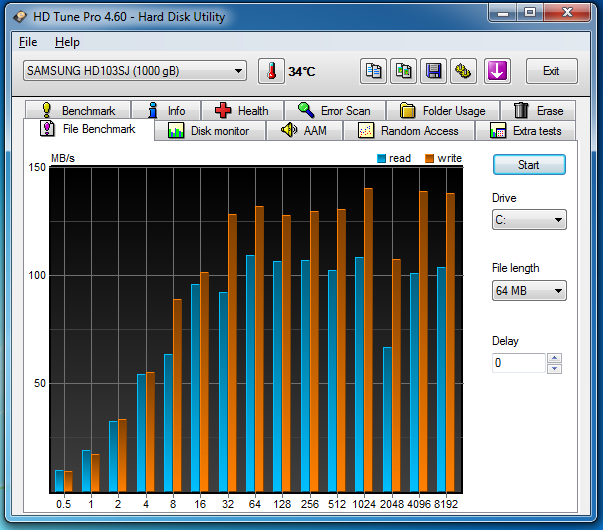
Task: Click the 128 block size axis label
Action: pyautogui.click(x=282, y=504)
